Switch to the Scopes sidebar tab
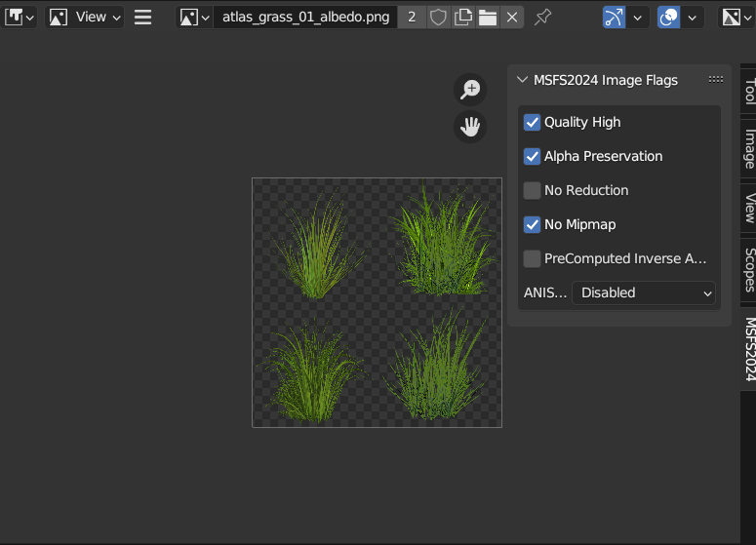756x545 pixels. [749, 270]
